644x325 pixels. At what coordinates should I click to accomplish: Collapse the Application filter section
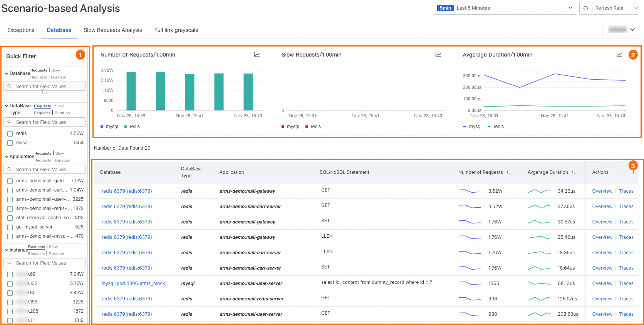point(7,157)
